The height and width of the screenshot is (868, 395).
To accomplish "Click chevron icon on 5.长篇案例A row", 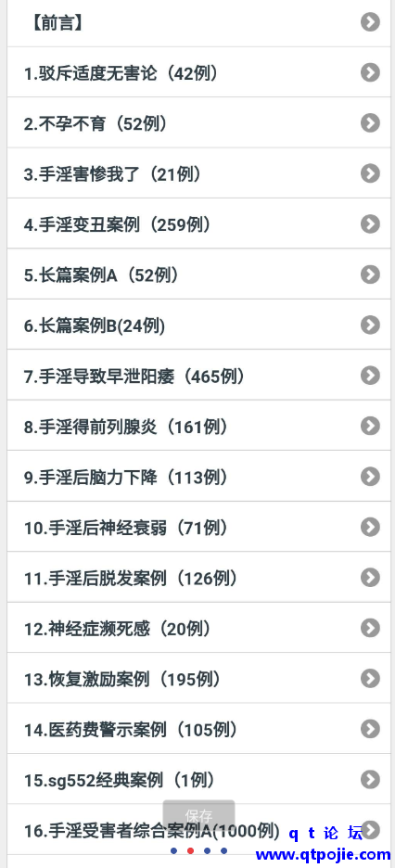I will click(370, 274).
